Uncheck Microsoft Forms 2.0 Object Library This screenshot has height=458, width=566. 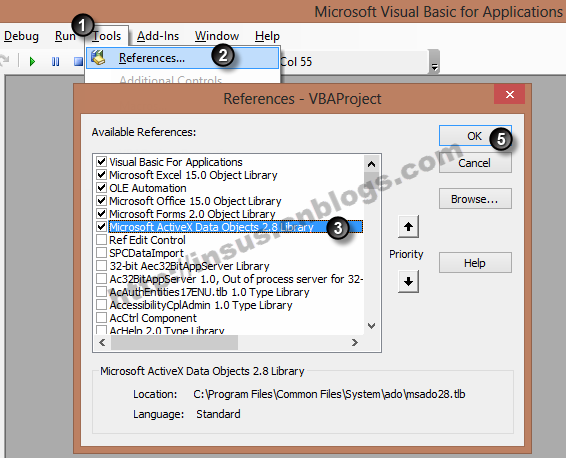click(x=101, y=214)
